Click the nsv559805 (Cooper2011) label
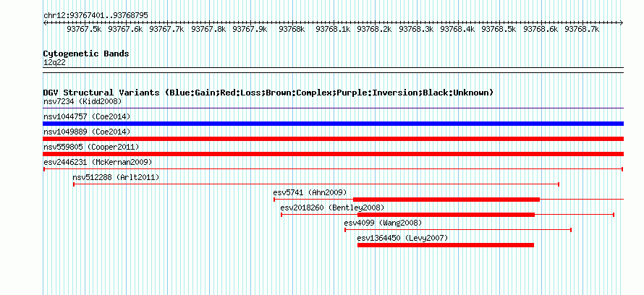644x295 pixels. coord(90,147)
